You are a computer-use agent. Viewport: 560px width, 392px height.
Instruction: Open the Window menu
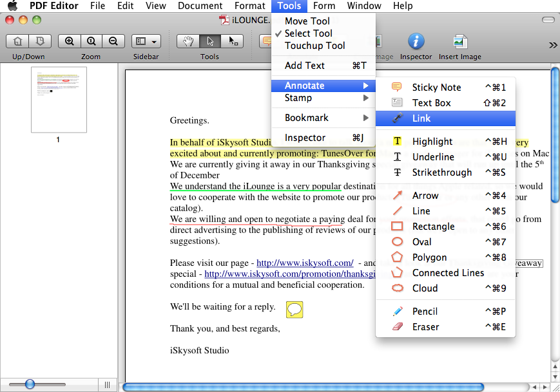pyautogui.click(x=364, y=6)
